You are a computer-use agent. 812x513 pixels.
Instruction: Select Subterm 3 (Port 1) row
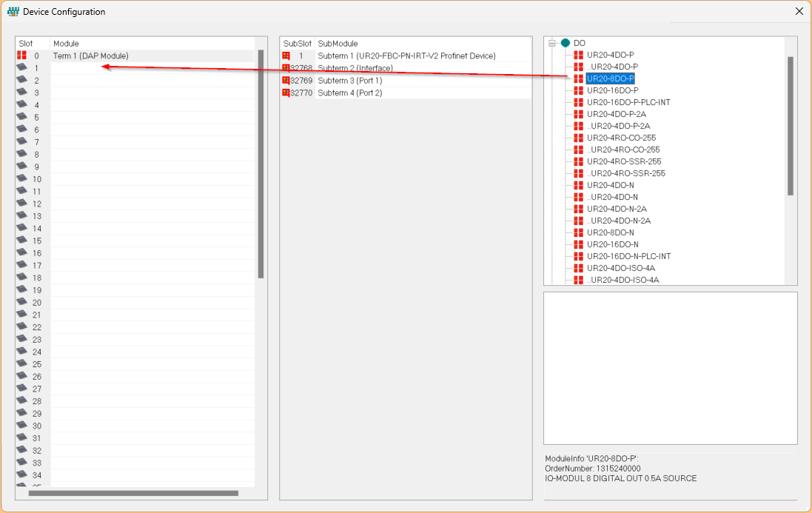coord(406,80)
